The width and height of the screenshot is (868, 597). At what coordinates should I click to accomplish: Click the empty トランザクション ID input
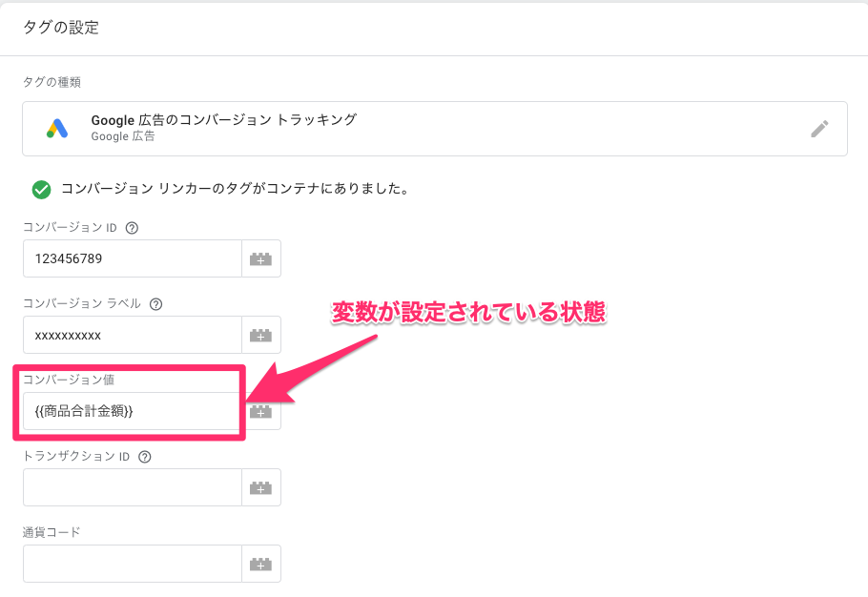[132, 486]
